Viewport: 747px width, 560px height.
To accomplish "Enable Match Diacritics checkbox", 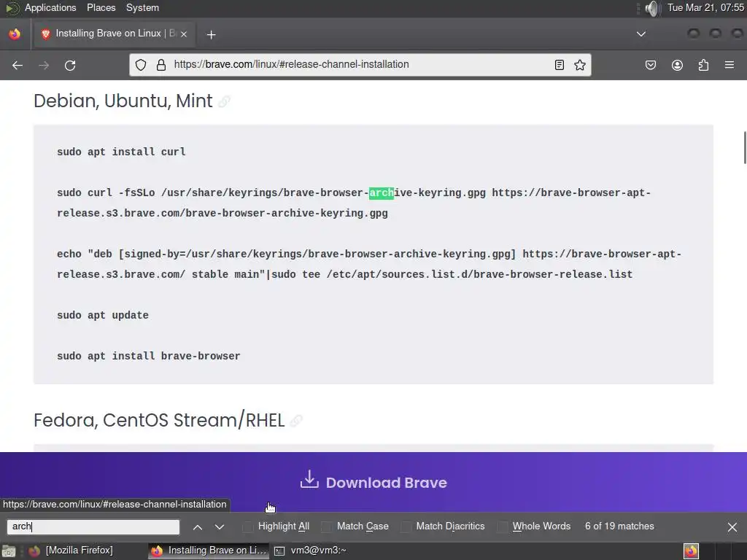I will 406,526.
